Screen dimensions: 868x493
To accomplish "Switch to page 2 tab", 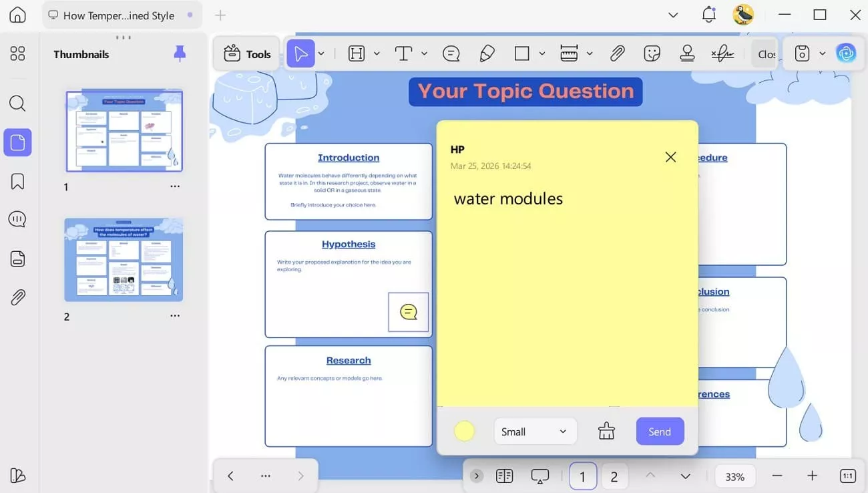I will tap(614, 476).
